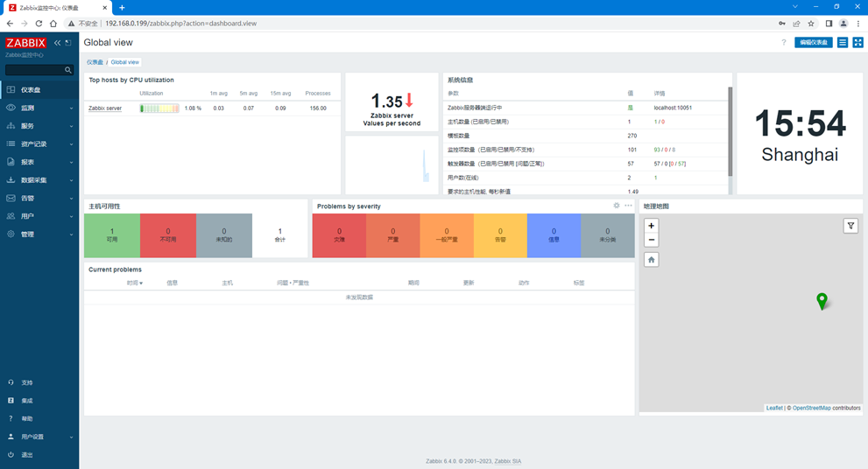This screenshot has height=469, width=868.
Task: Click the sidebar search magnifier icon
Action: [68, 70]
